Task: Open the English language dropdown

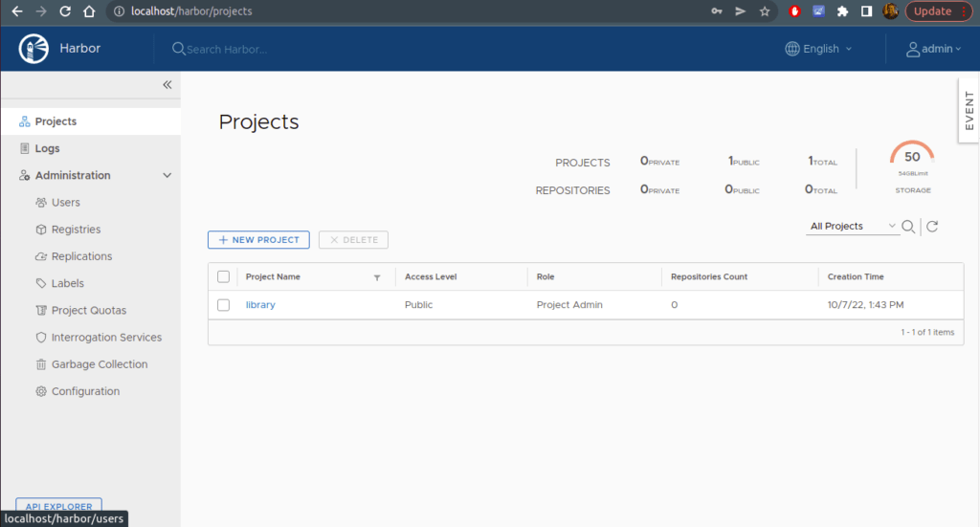Action: point(818,49)
